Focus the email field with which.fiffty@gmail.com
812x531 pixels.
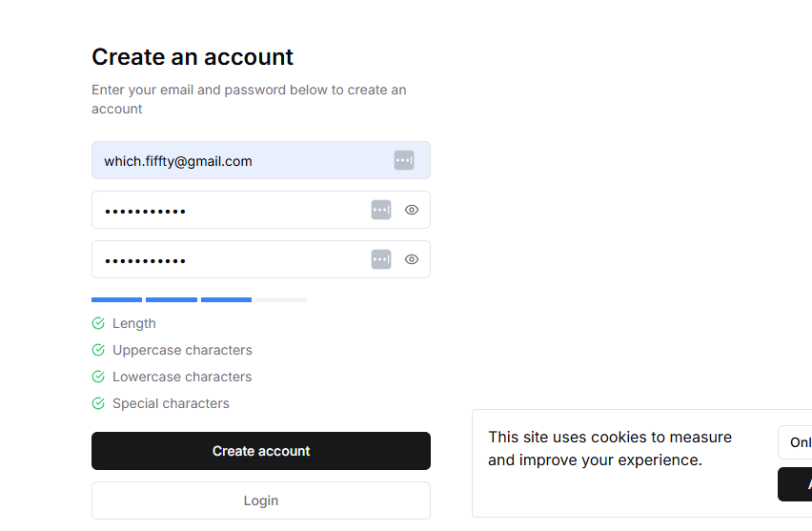[261, 160]
